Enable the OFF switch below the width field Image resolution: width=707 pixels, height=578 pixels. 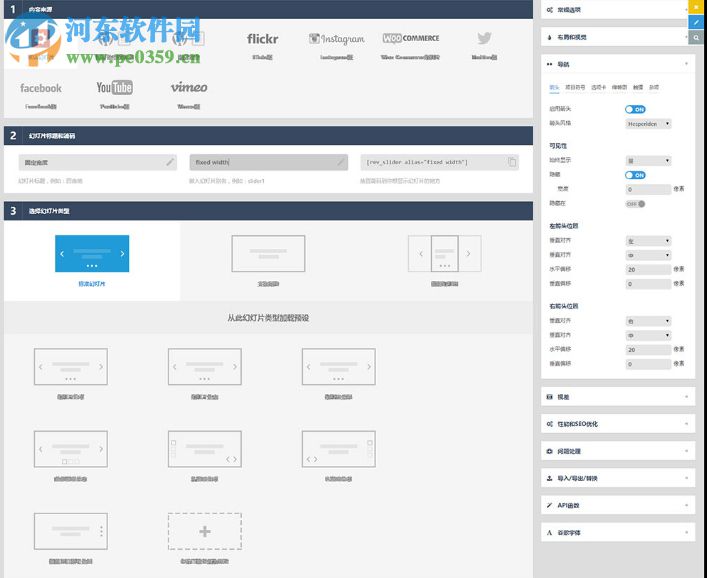click(x=635, y=204)
